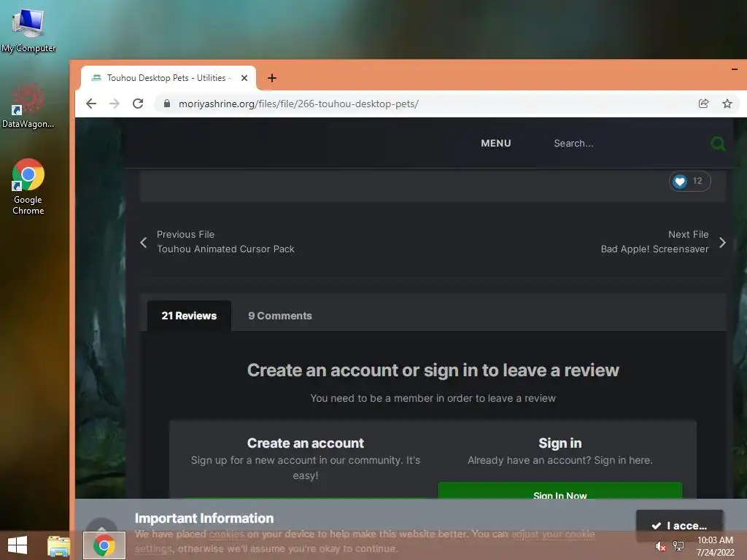Switch to 21 Reviews tab
Image resolution: width=747 pixels, height=560 pixels.
tap(189, 316)
